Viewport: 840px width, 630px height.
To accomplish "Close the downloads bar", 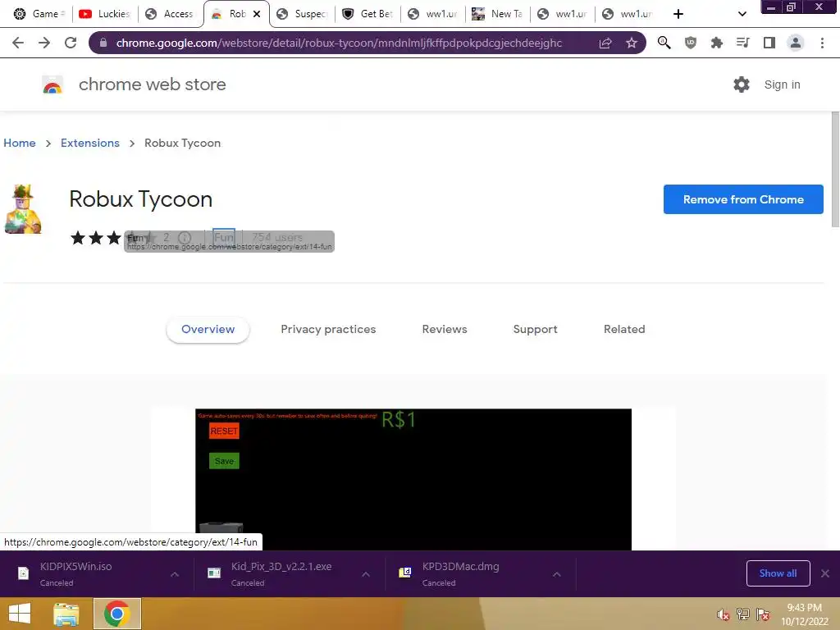I will click(825, 573).
